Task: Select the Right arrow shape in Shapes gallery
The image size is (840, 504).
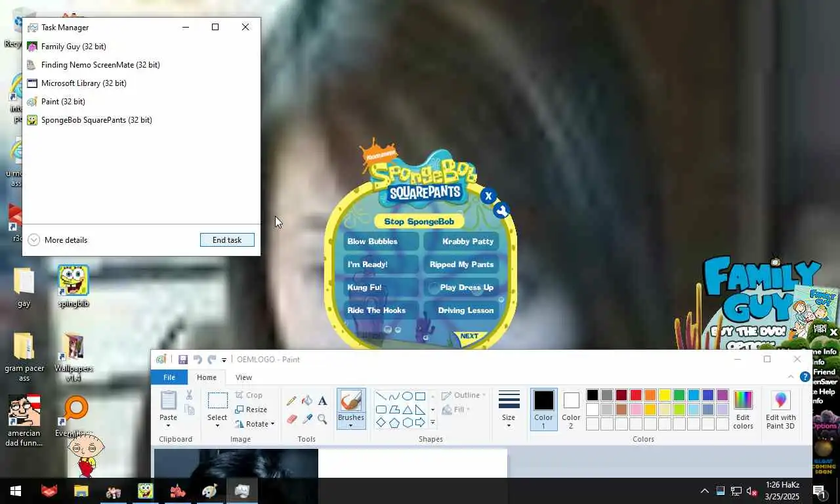Action: click(x=420, y=423)
